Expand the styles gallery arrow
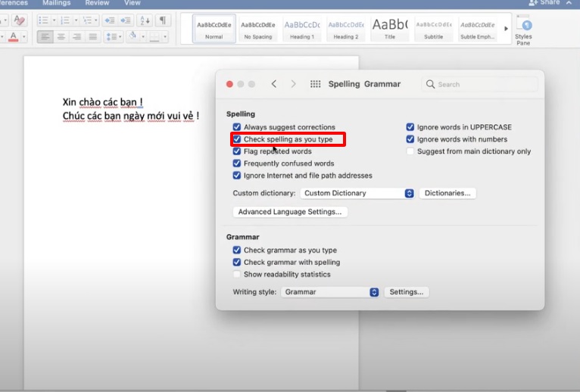580x392 pixels. point(507,29)
